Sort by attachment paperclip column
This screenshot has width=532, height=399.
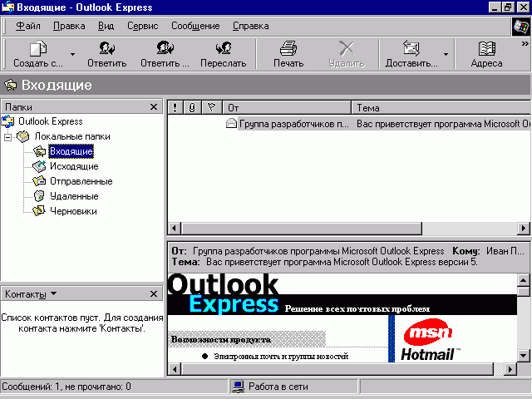tap(192, 107)
